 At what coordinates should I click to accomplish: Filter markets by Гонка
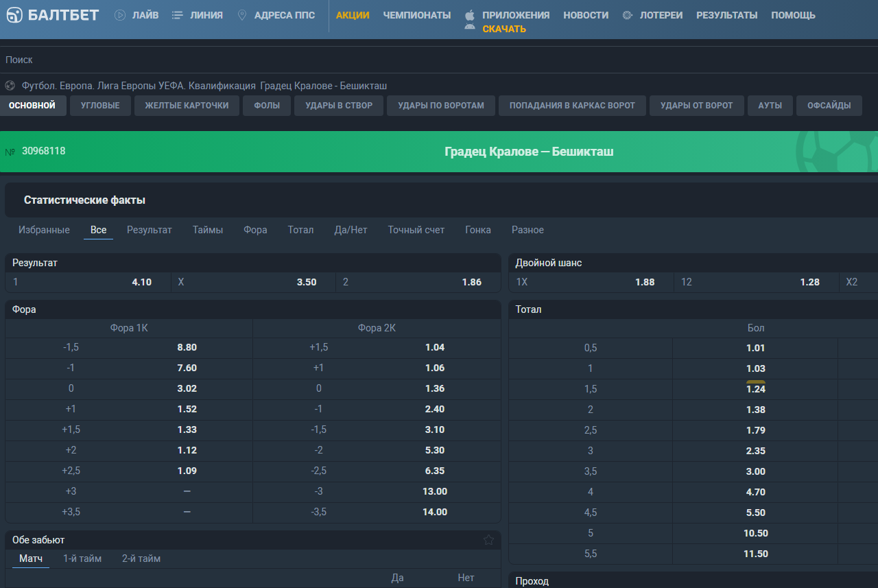coord(478,230)
